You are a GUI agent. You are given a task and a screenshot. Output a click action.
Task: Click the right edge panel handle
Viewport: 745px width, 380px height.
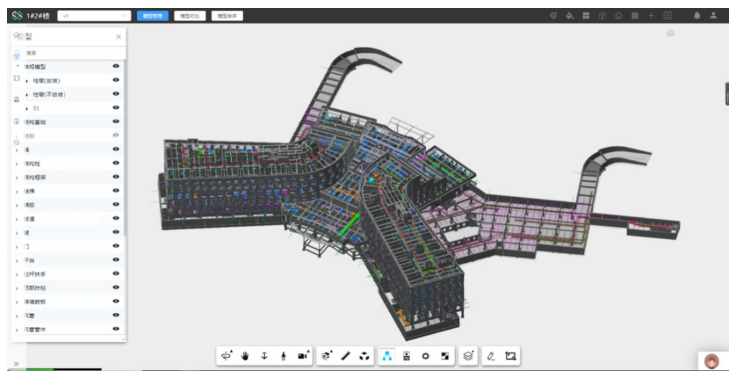click(726, 94)
